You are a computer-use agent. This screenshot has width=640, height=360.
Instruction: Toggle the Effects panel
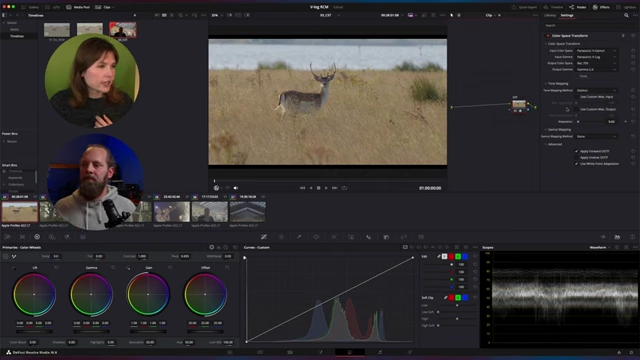[x=601, y=7]
